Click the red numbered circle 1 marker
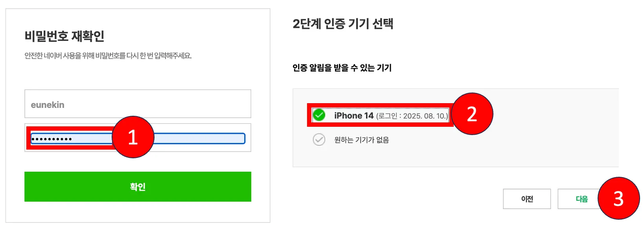644x226 pixels. (133, 137)
